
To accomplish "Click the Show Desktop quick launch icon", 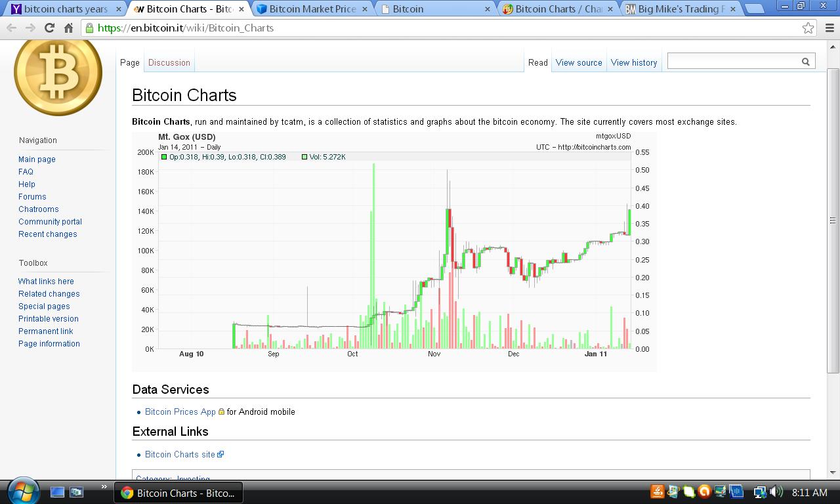I will tap(58, 492).
